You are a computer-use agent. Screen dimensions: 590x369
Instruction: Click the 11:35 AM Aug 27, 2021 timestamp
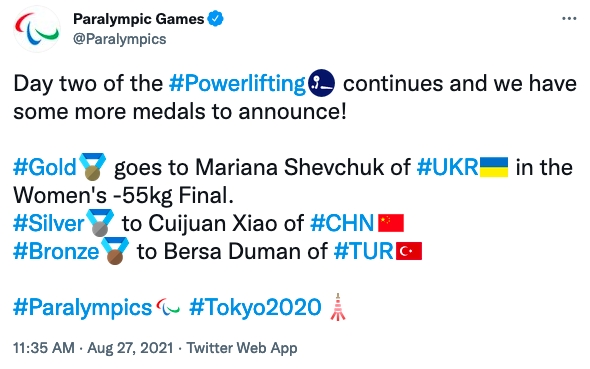[93, 348]
